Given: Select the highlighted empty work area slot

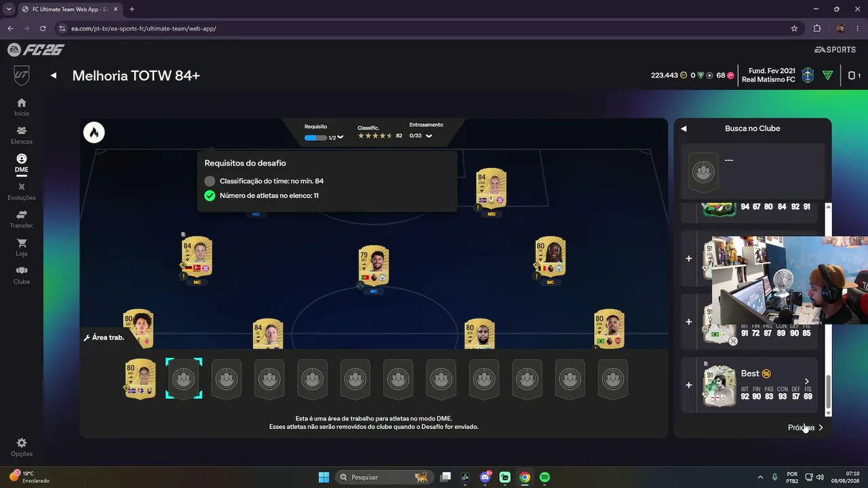Looking at the screenshot, I should (x=184, y=378).
